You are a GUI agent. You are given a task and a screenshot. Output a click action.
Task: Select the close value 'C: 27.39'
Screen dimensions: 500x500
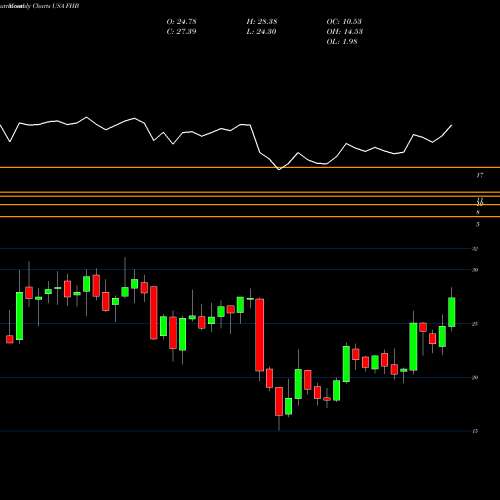pyautogui.click(x=181, y=32)
